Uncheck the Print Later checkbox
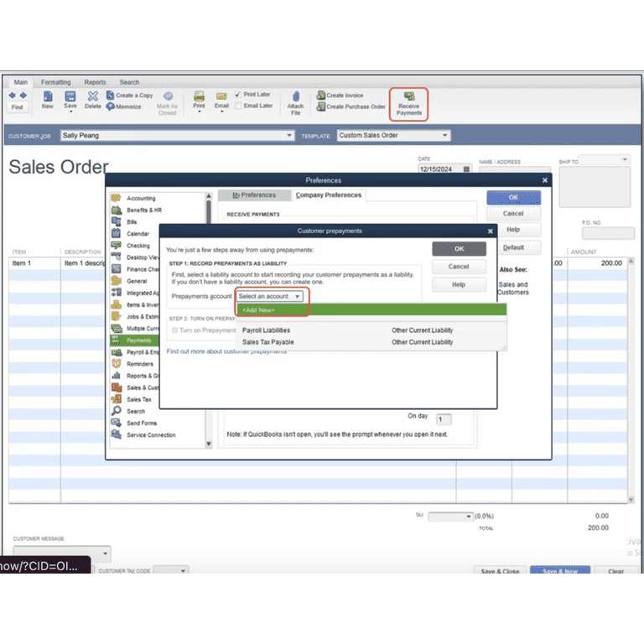The height and width of the screenshot is (644, 644). 239,95
